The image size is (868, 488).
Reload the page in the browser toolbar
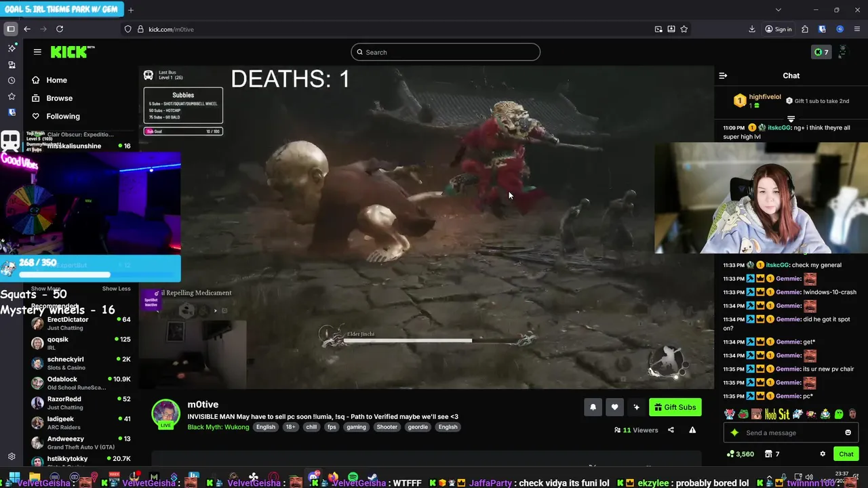point(60,29)
